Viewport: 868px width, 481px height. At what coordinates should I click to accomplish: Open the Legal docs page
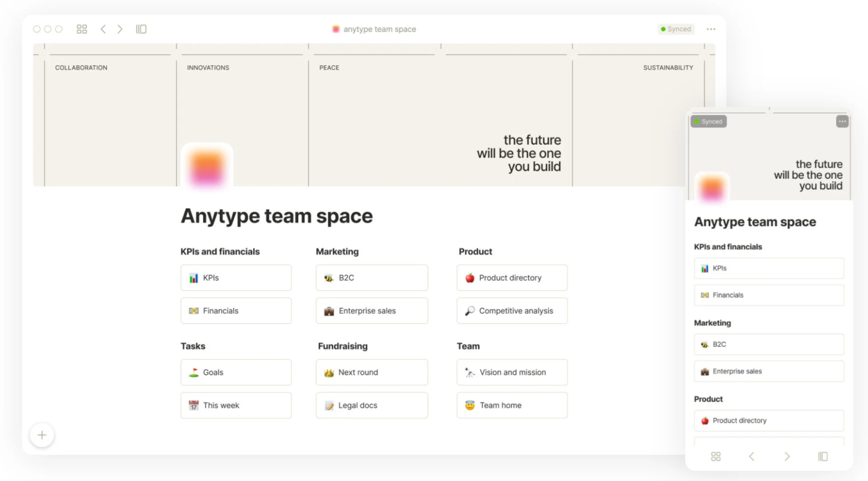click(372, 405)
